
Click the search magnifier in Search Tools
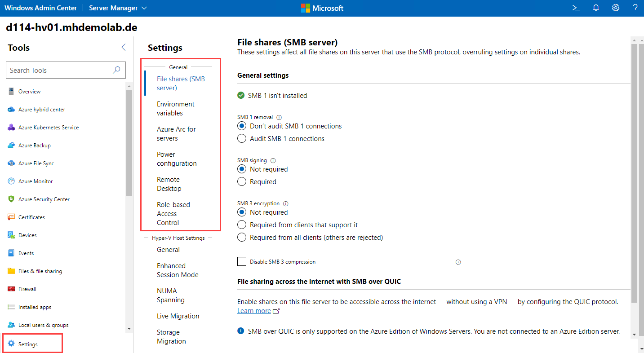tap(116, 70)
